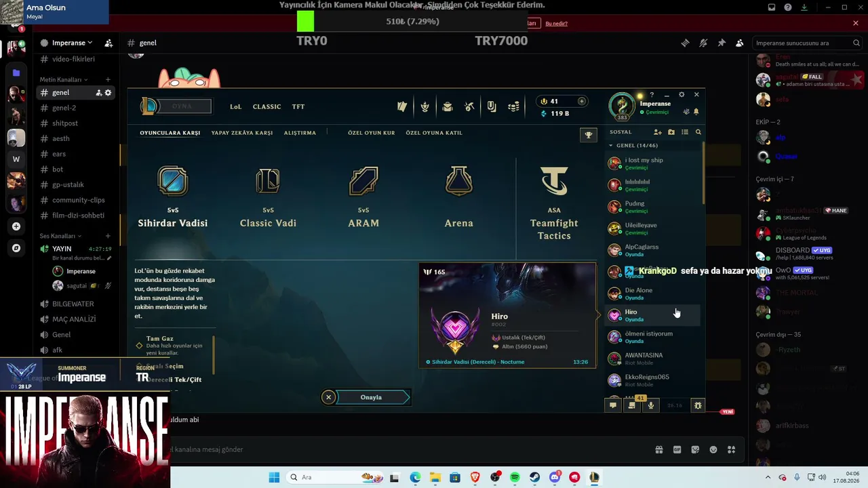Open the Bu nedir? link
This screenshot has width=868, height=488.
tap(557, 24)
